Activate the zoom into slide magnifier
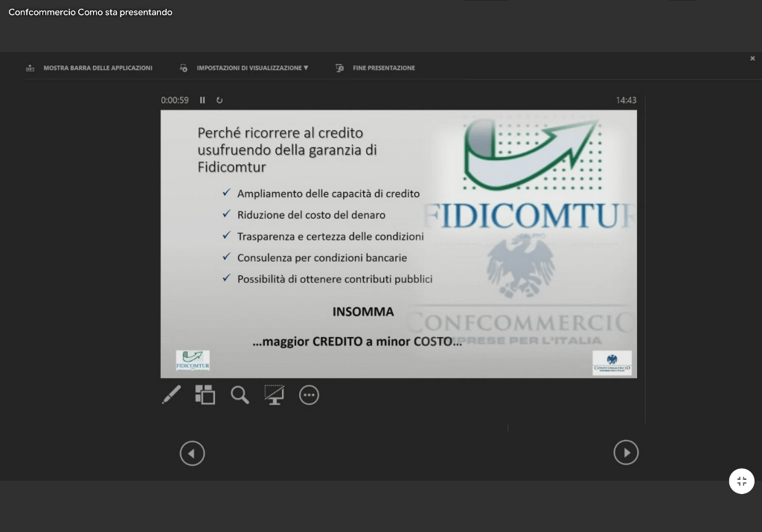The width and height of the screenshot is (762, 532). click(240, 395)
